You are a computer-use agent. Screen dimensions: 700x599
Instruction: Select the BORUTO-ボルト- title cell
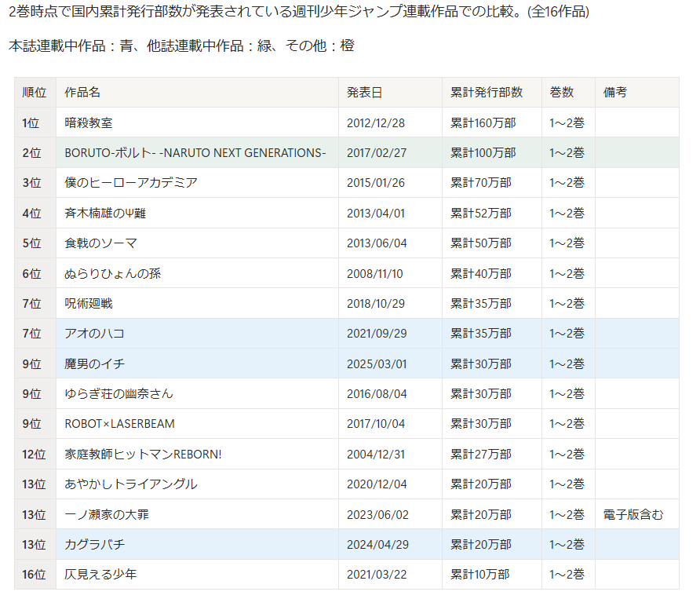tap(195, 152)
